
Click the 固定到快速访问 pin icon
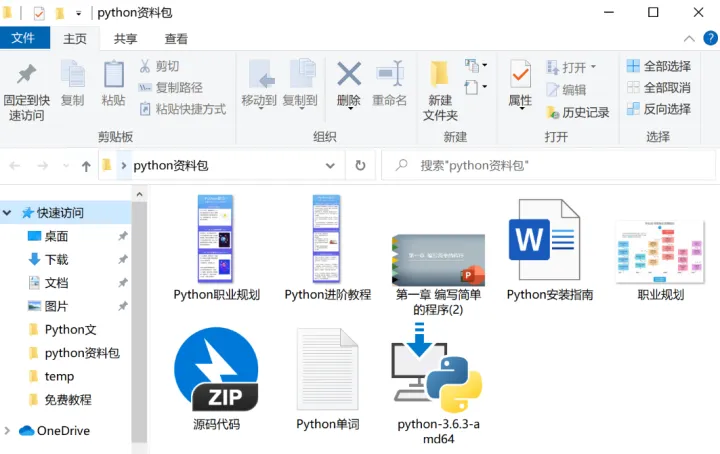coord(26,74)
